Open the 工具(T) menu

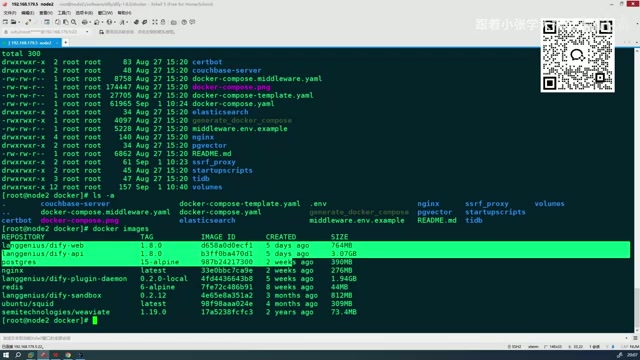pos(64,13)
